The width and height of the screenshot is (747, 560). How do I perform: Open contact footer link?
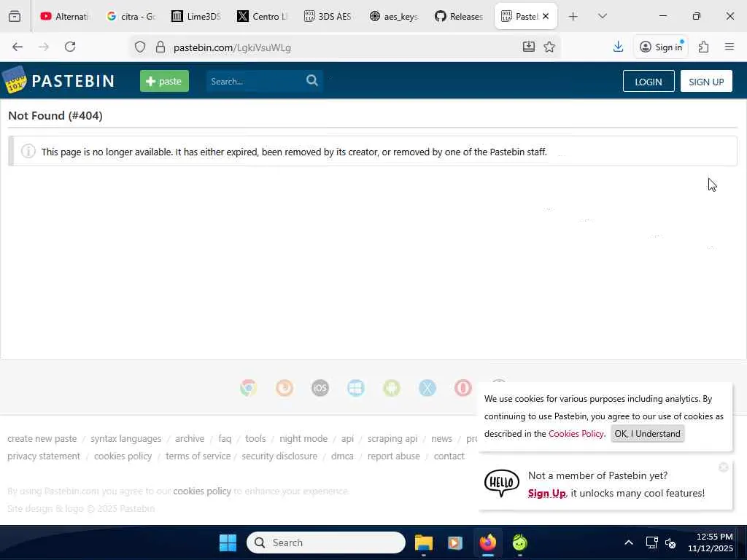449,456
